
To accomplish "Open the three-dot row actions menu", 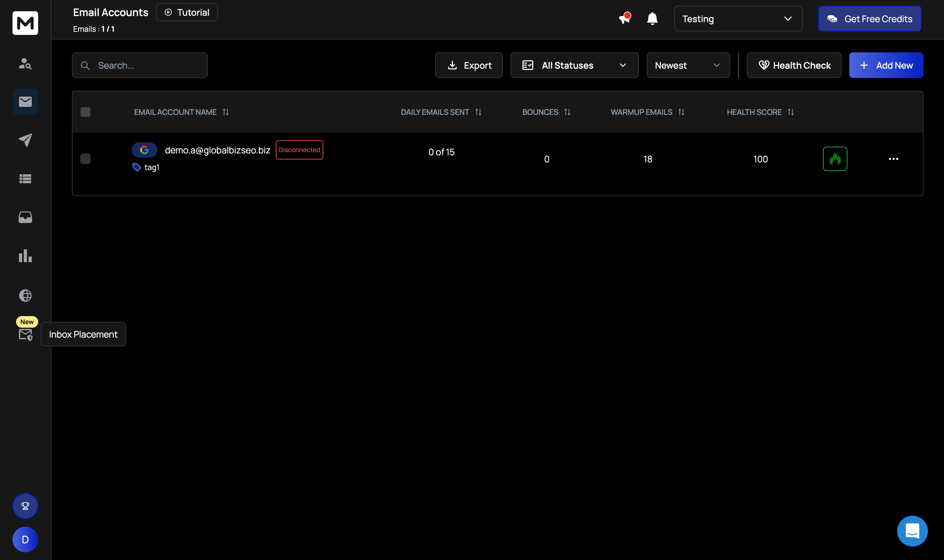I will tap(893, 159).
